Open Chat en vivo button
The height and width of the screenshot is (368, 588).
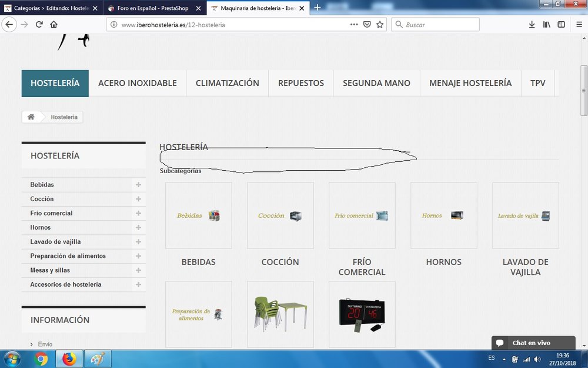pyautogui.click(x=533, y=343)
